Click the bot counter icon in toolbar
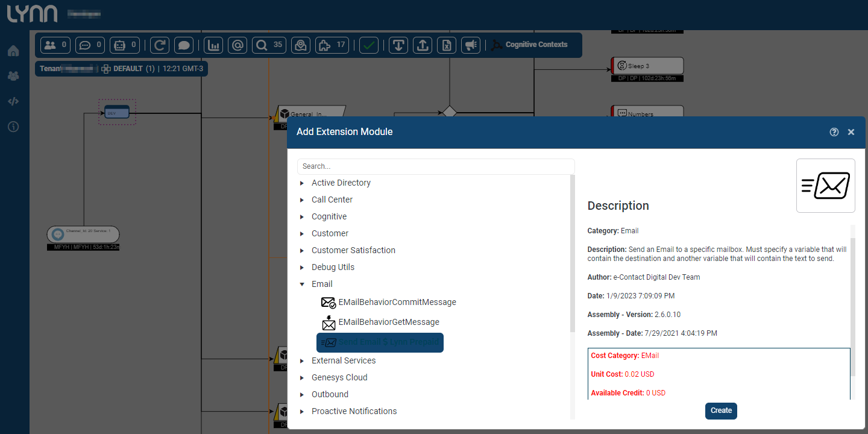 [x=125, y=45]
